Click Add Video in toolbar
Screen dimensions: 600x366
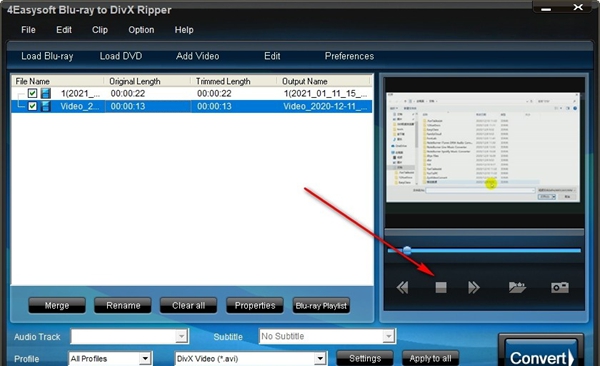coord(197,56)
